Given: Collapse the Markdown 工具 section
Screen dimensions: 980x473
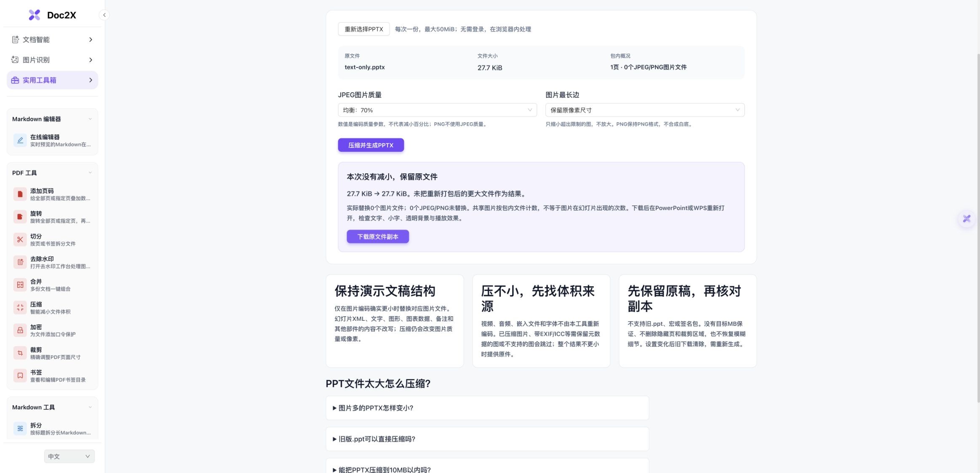Looking at the screenshot, I should coord(90,407).
